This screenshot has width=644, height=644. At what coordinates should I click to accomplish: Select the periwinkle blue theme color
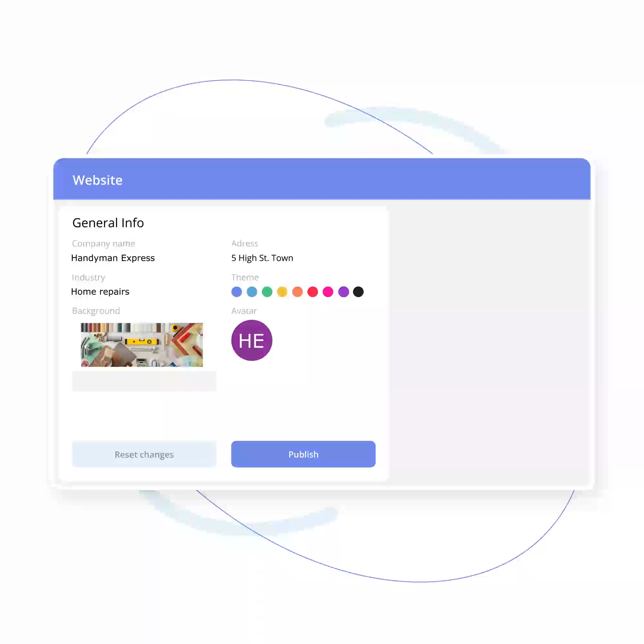pos(237,292)
